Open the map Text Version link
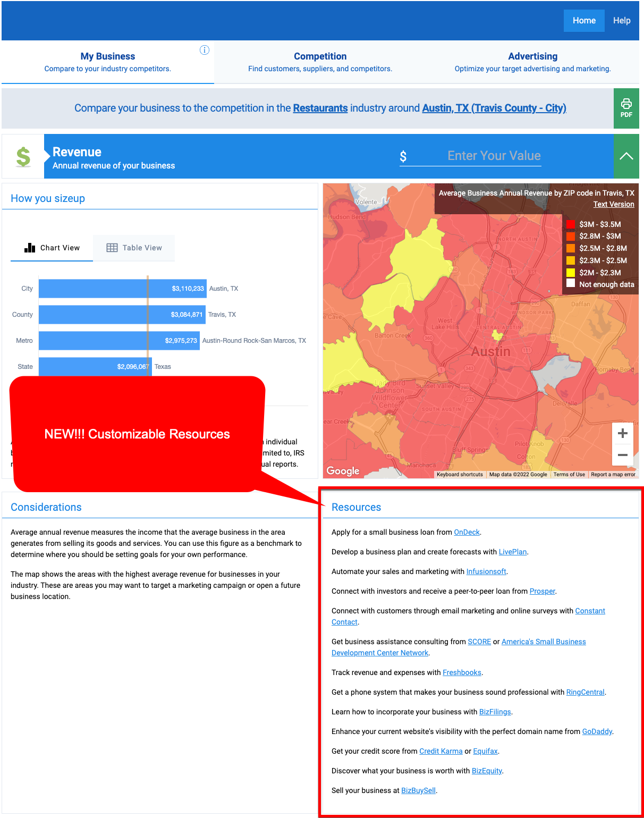Image resolution: width=644 pixels, height=818 pixels. (x=614, y=204)
